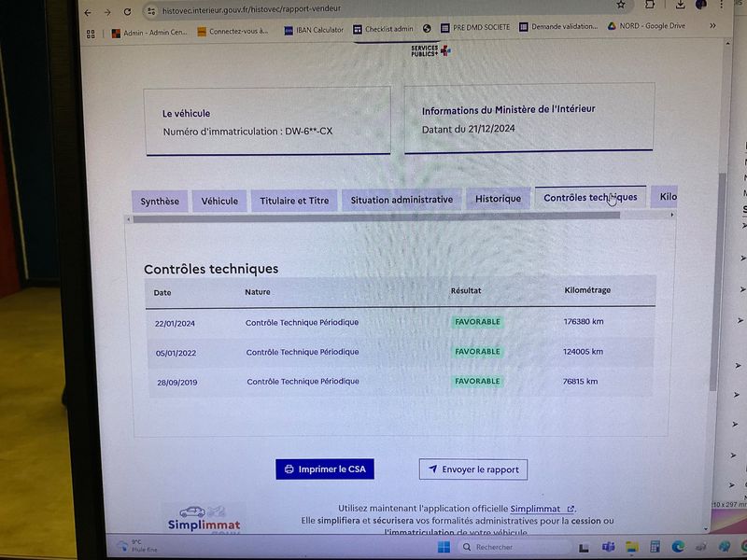Screen dimensions: 747x560
Task: Open the Demande validation... bookmark
Action: click(557, 27)
